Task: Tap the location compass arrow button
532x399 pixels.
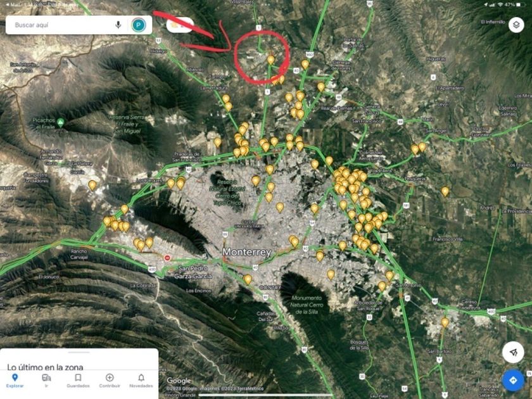Action: [x=513, y=353]
